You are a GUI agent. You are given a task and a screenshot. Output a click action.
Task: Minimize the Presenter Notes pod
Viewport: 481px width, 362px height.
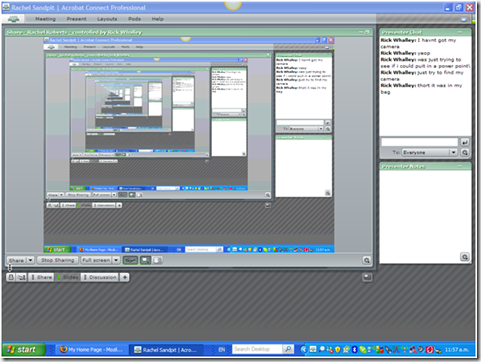point(460,166)
